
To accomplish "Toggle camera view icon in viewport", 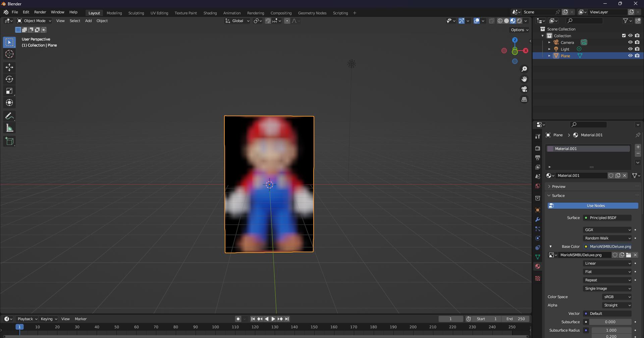I will pos(524,89).
